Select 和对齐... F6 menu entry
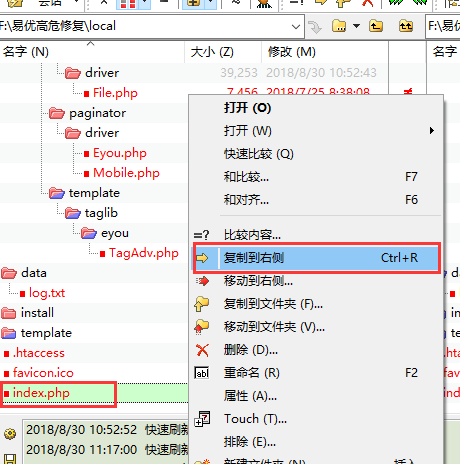 point(317,200)
